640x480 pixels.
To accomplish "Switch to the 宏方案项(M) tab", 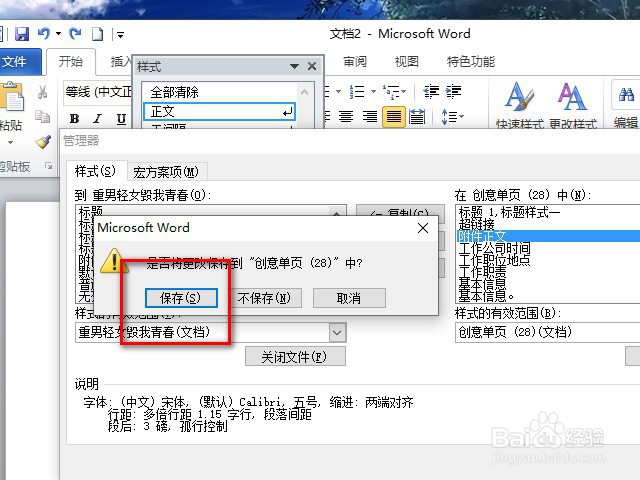I will (166, 172).
